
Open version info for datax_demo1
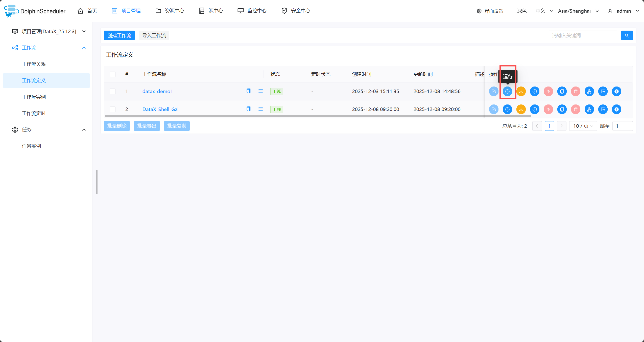616,91
